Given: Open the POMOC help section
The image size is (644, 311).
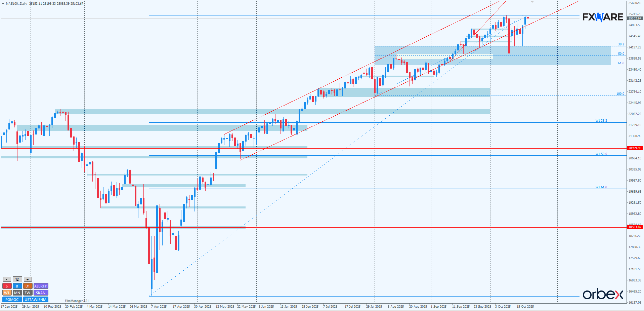Looking at the screenshot, I should 12,300.
